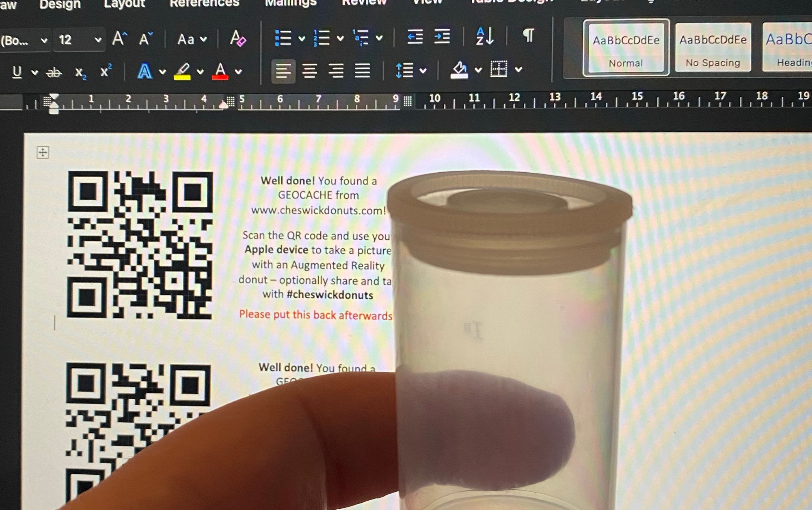This screenshot has width=812, height=510.
Task: Apply yellow text highlight color
Action: point(182,72)
